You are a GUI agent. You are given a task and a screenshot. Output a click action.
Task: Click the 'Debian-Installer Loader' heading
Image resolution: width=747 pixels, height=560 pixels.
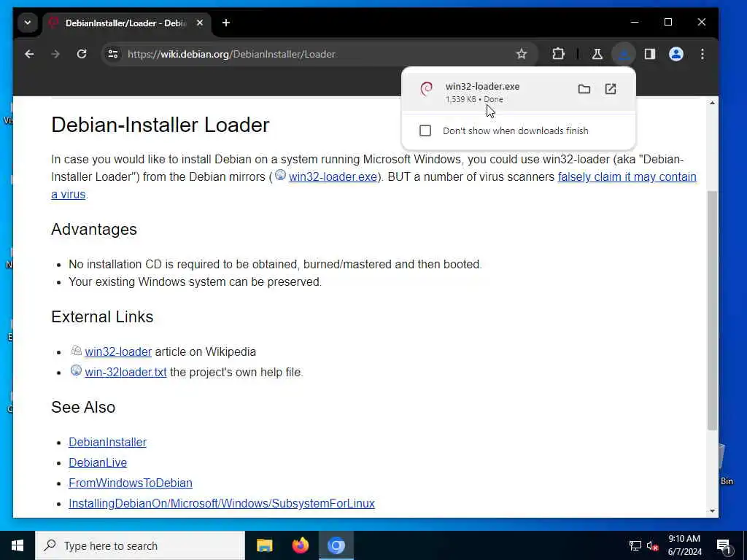(x=160, y=125)
